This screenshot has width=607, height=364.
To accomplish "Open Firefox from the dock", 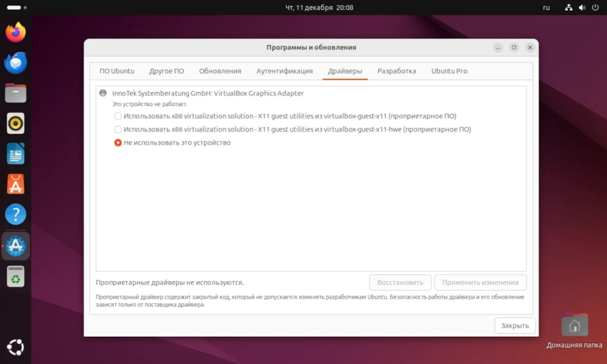I will click(15, 32).
